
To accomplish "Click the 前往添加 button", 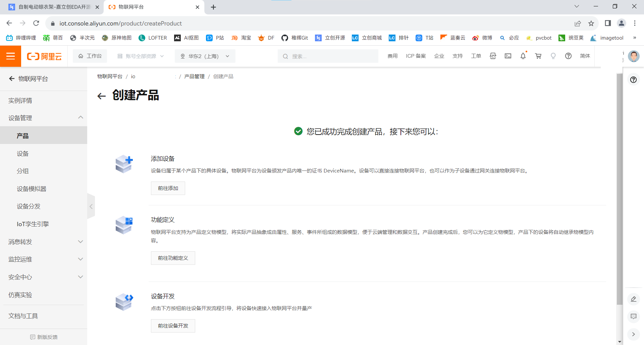I will [168, 188].
